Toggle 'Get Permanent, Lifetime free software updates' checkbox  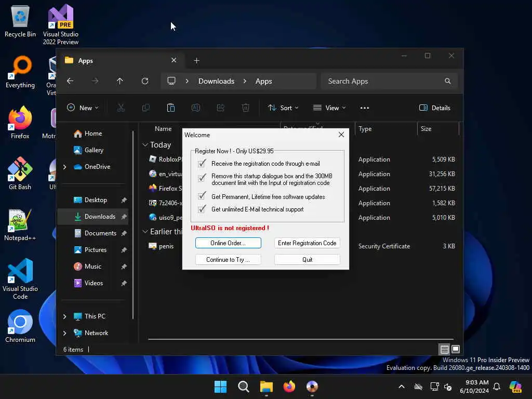(x=202, y=196)
